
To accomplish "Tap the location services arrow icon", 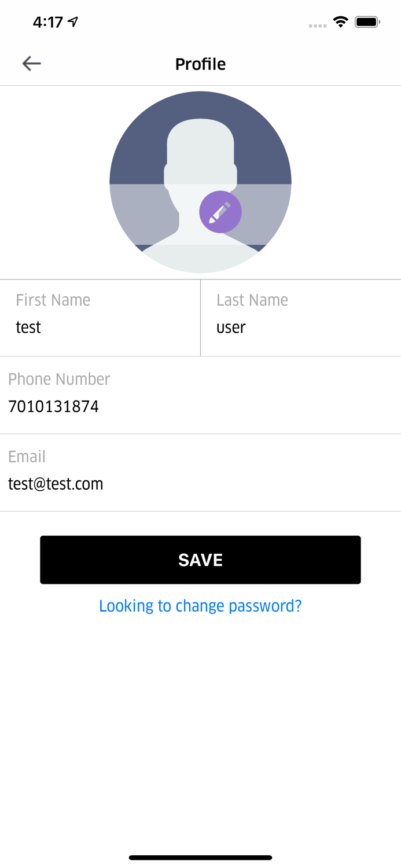I will point(73,22).
